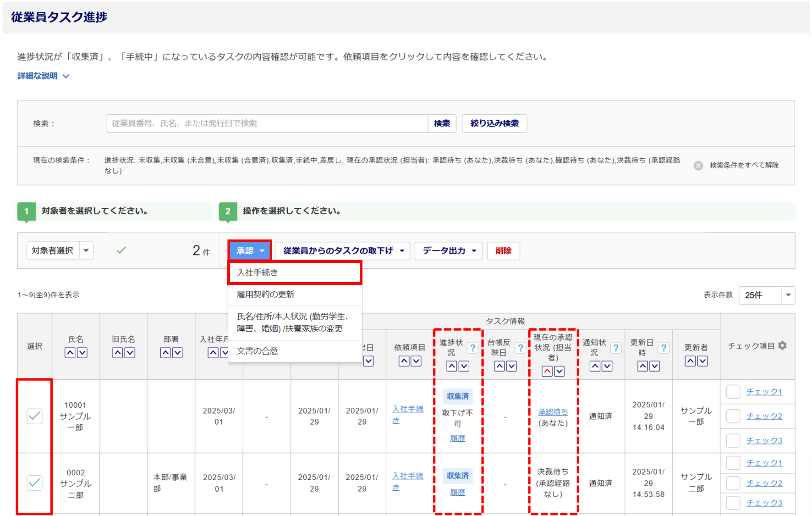Viewport: 812px width, 516px height.
Task: Click the clear-all-conditions X icon
Action: click(698, 166)
